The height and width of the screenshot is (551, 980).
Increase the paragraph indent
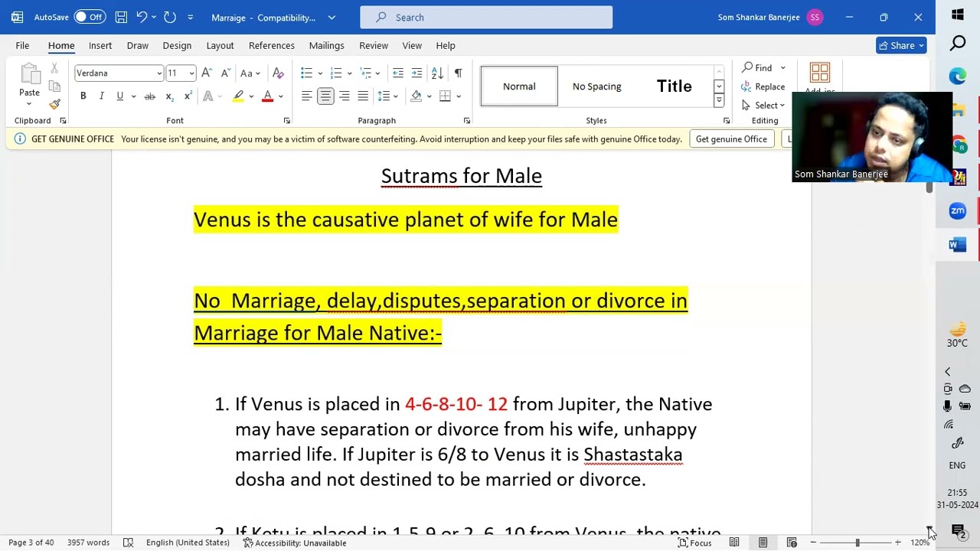(x=416, y=73)
